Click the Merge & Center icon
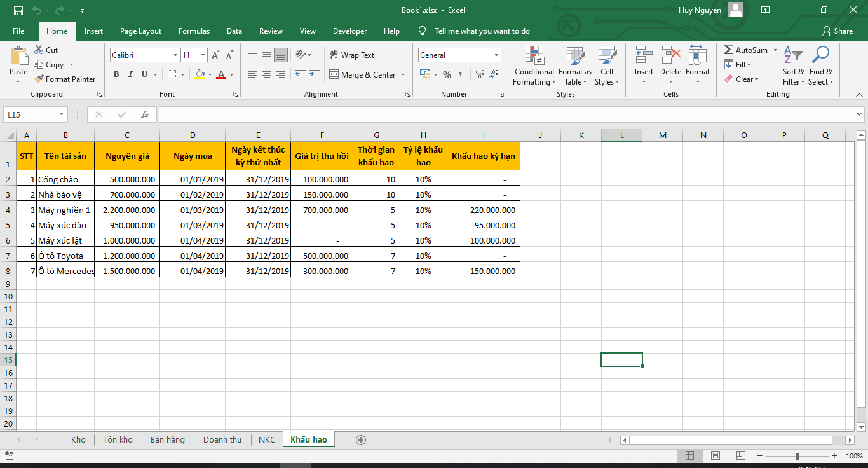Screen dimensions: 868x468 pyautogui.click(x=335, y=75)
